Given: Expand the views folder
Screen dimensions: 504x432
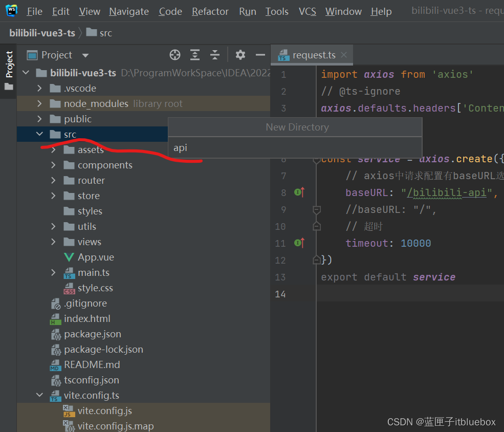Looking at the screenshot, I should pos(53,242).
